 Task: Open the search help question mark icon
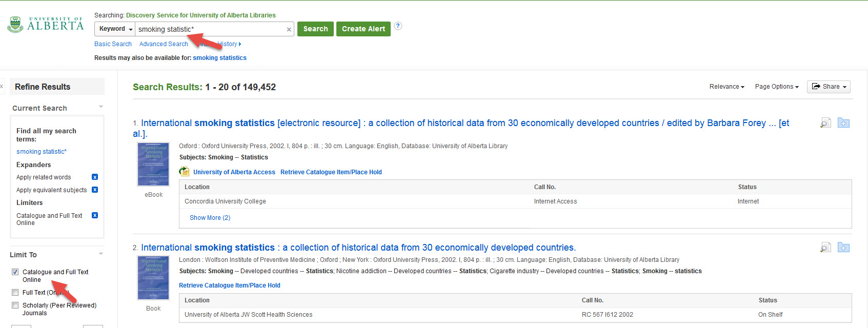398,26
